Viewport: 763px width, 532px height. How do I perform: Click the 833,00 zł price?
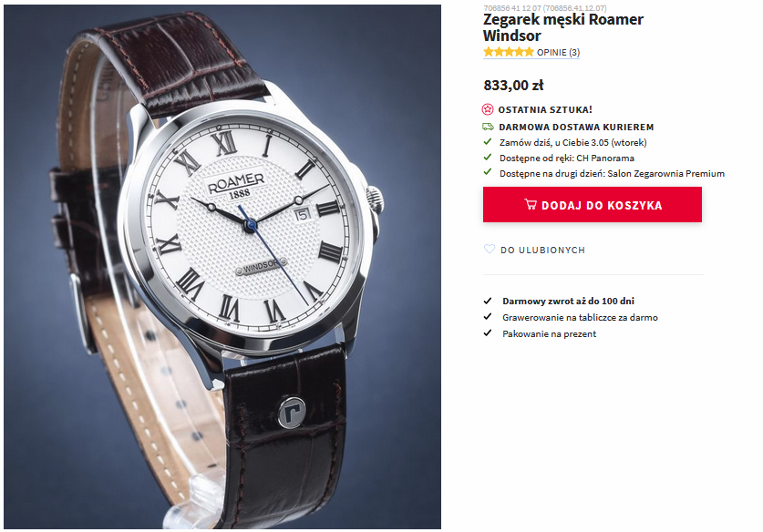pos(513,85)
